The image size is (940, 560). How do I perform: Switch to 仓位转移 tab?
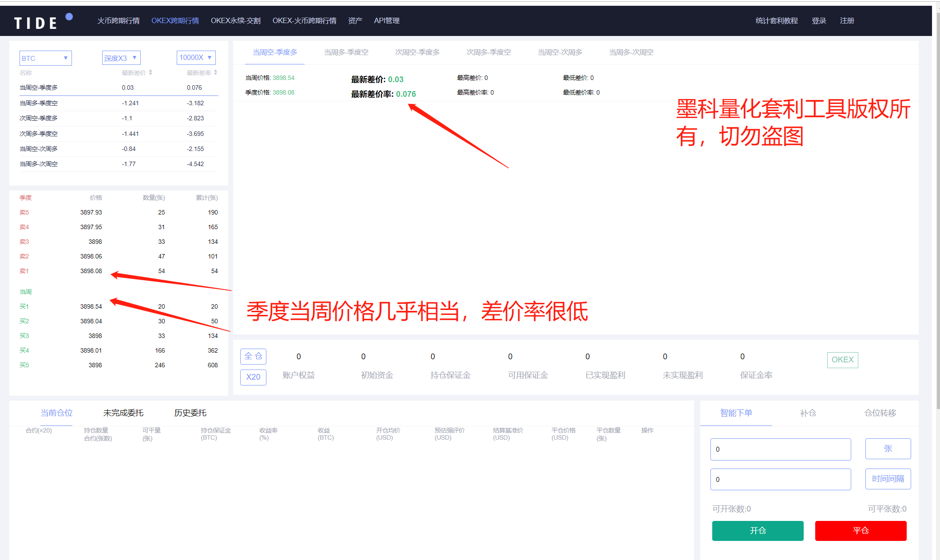point(880,413)
